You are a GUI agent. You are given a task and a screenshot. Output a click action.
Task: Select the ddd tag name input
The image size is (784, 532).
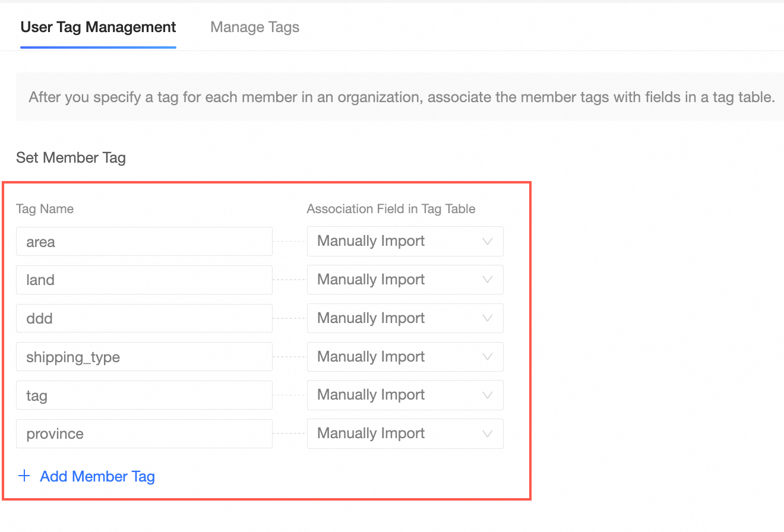point(144,318)
